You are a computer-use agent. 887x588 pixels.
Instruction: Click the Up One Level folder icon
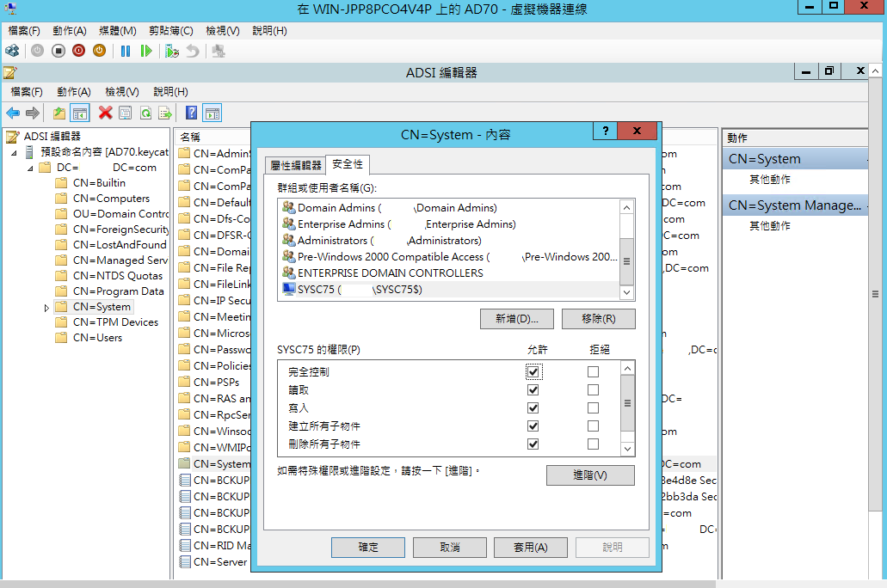point(59,113)
